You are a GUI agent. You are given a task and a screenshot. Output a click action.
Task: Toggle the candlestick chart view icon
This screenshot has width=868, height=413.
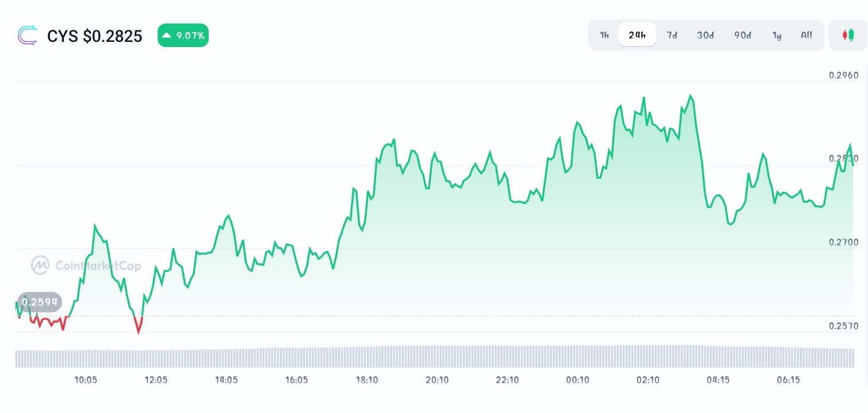[x=848, y=35]
